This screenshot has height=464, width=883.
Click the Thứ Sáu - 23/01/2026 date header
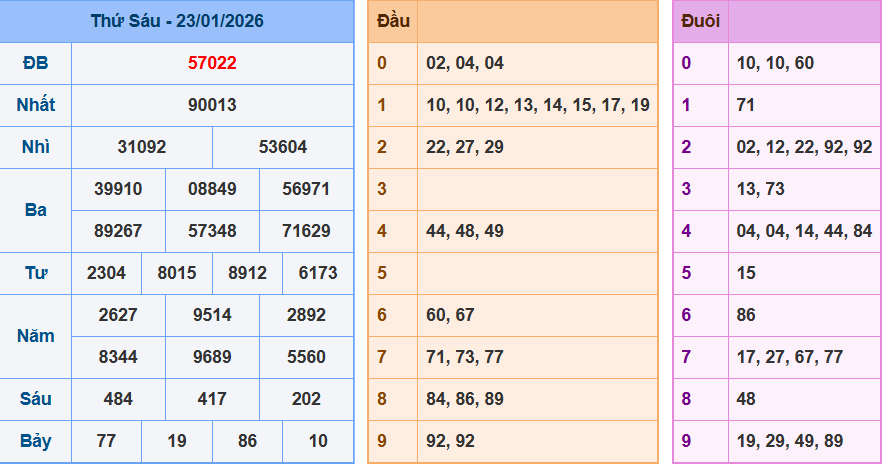tap(177, 21)
